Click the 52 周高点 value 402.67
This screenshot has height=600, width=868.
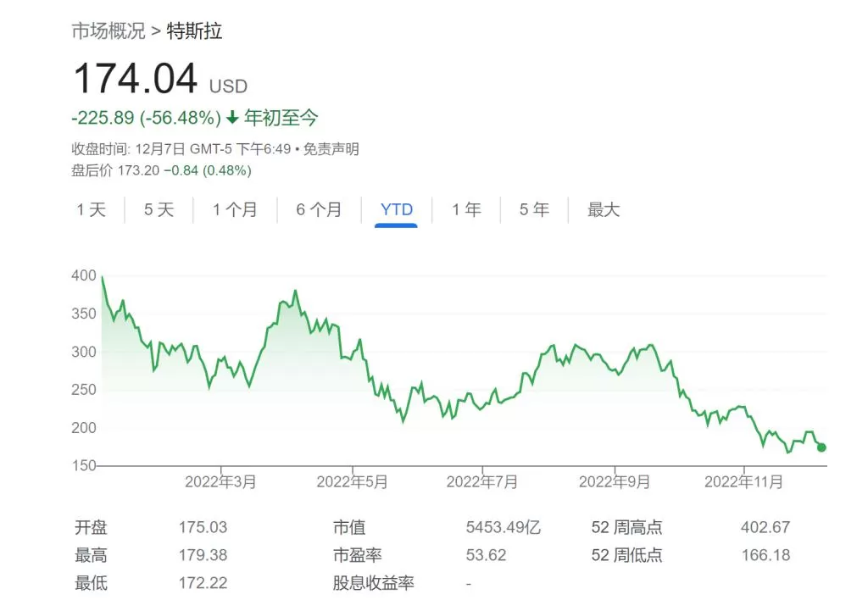coord(765,527)
